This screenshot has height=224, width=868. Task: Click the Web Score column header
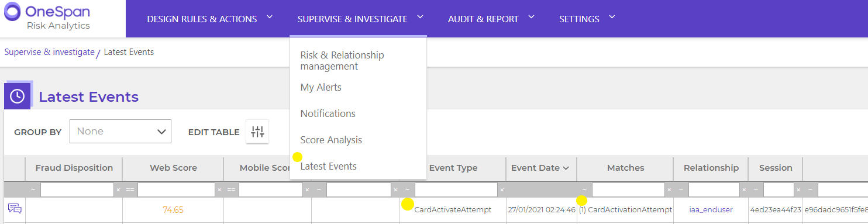point(173,168)
